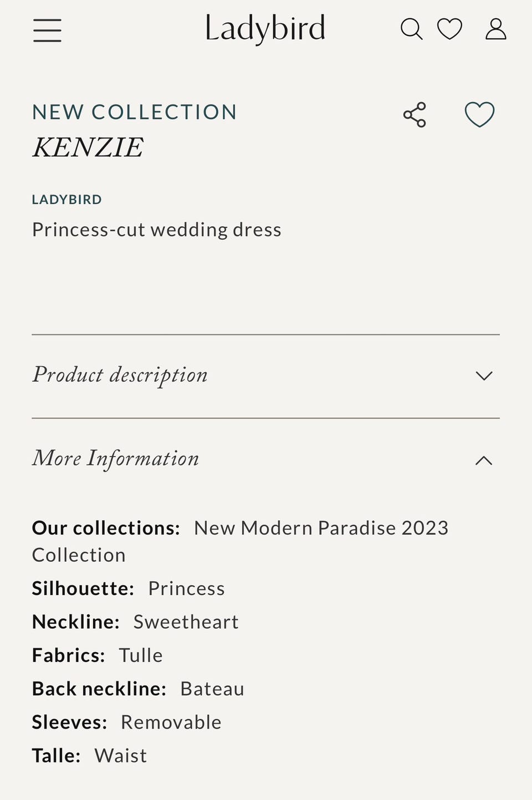Screen dimensions: 532x800
Task: Open the hamburger navigation menu
Action: click(x=47, y=30)
